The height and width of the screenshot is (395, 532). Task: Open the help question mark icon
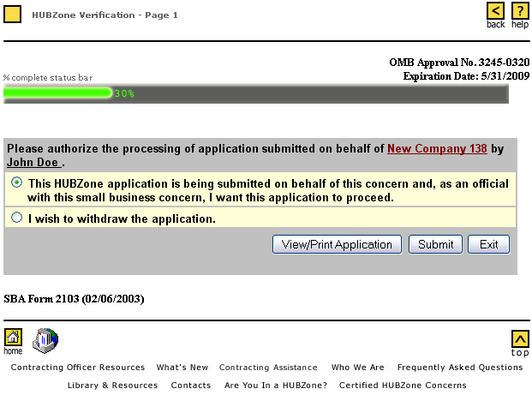(520, 11)
